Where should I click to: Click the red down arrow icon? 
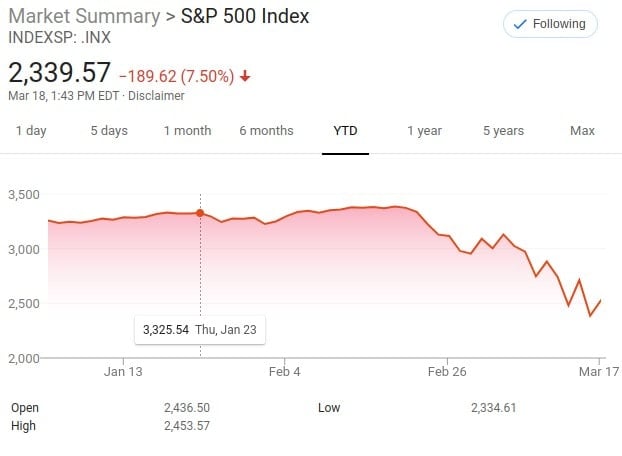click(245, 76)
